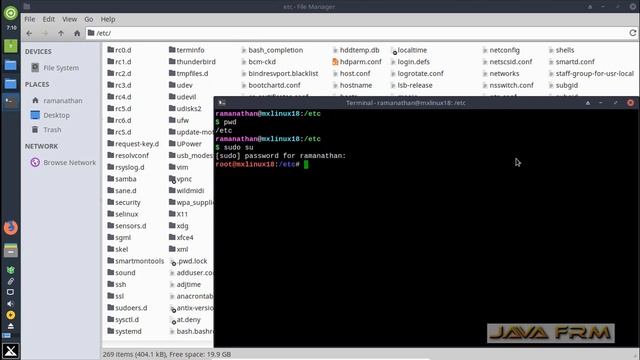Select the samba folder
Viewport: 640px width, 360px height.
[122, 179]
